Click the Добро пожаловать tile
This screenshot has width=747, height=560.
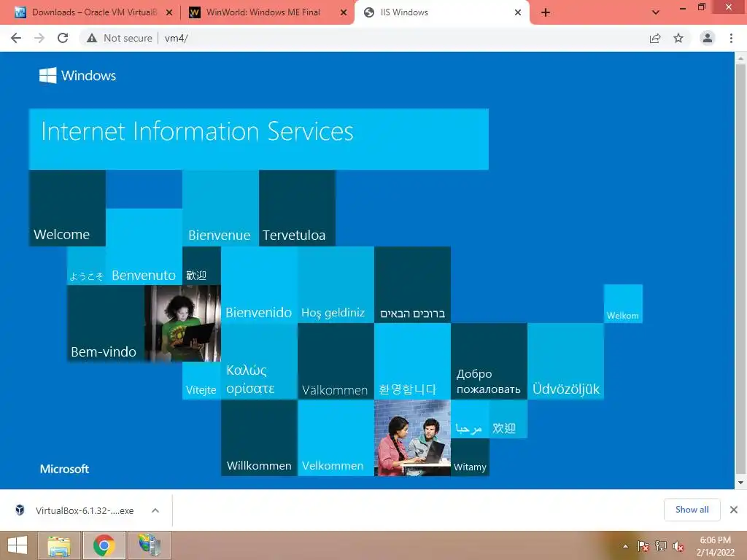(489, 362)
